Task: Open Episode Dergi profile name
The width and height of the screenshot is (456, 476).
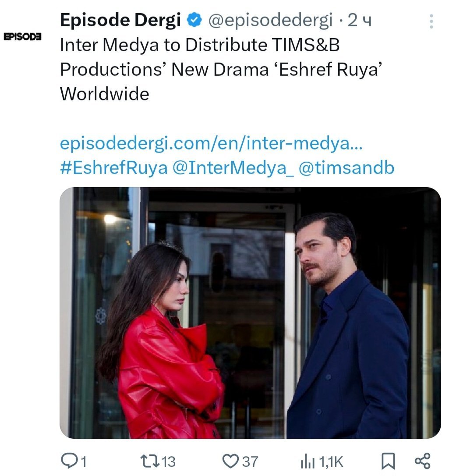Action: coord(120,20)
